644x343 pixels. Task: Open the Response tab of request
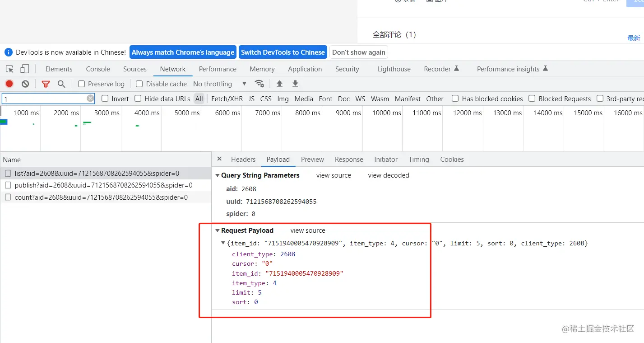349,160
